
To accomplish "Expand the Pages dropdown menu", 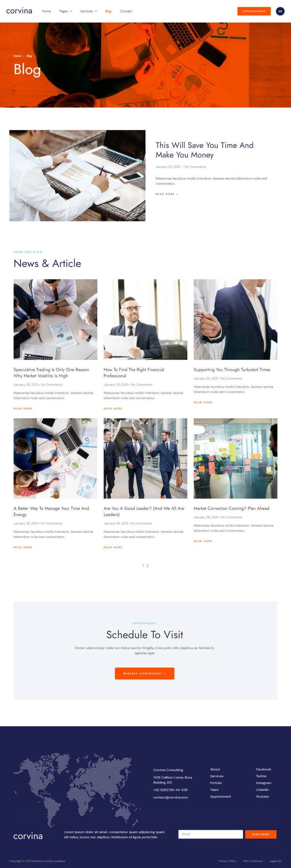I will pyautogui.click(x=65, y=11).
